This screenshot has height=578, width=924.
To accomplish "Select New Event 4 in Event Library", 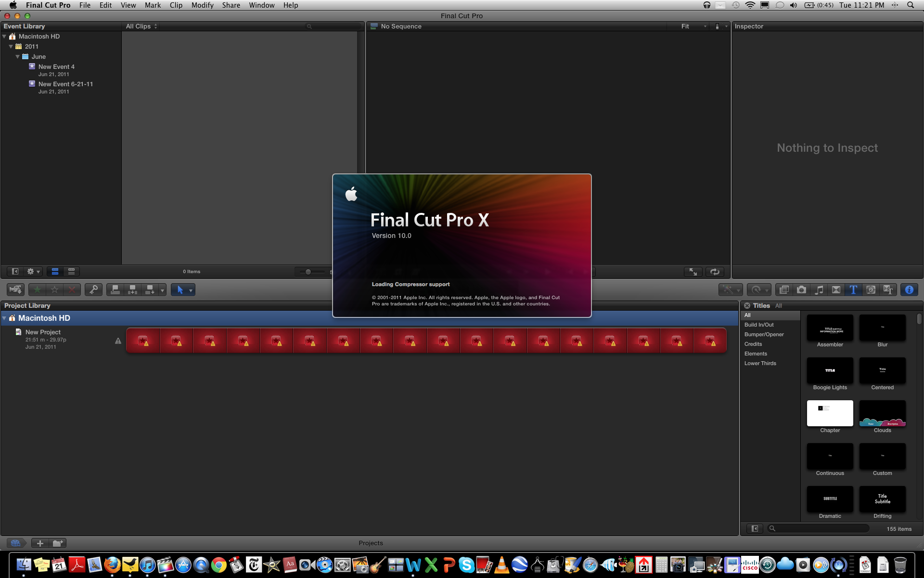I will [56, 67].
